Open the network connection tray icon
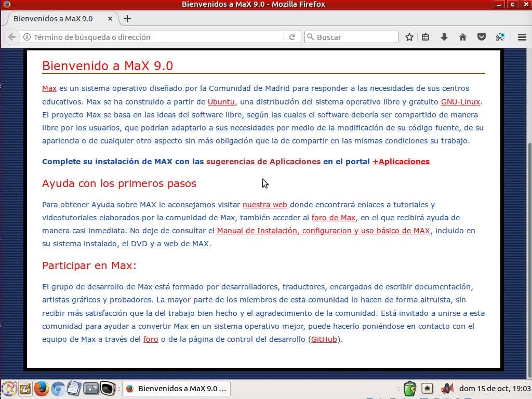The height and width of the screenshot is (399, 532). click(427, 388)
